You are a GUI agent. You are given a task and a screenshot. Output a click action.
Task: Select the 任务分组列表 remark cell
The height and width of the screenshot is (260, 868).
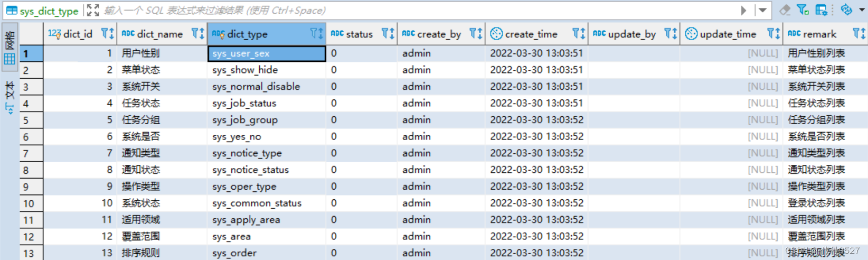[825, 120]
